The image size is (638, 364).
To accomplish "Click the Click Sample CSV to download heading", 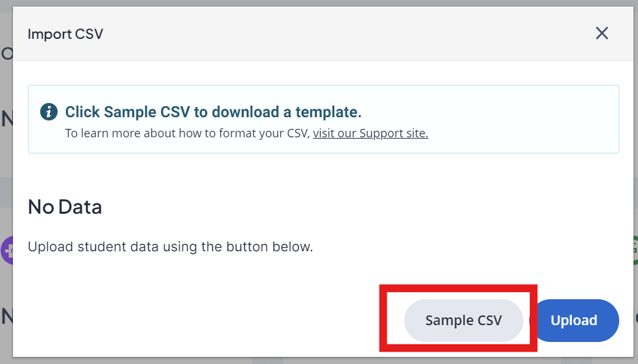I will pyautogui.click(x=213, y=112).
